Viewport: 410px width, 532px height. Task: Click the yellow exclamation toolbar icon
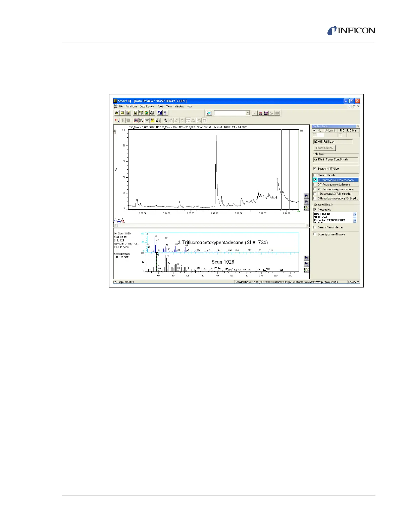152,120
